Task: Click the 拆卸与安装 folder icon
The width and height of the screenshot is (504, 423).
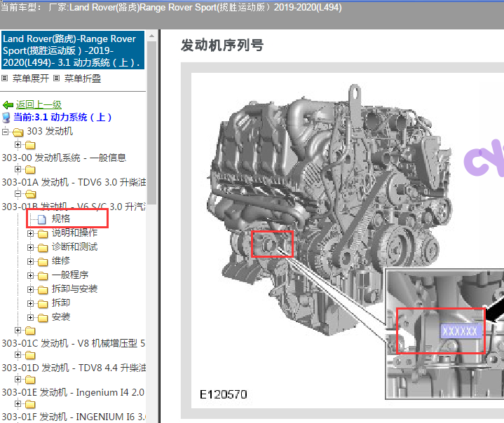Action: point(43,291)
